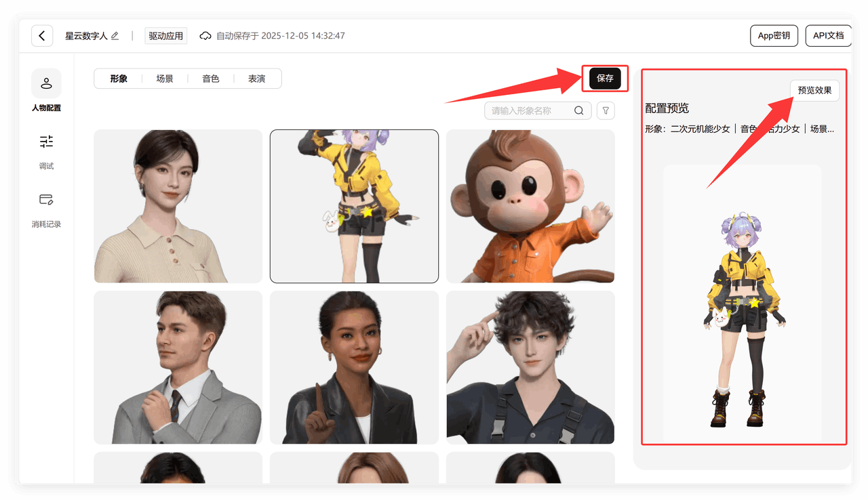This screenshot has height=500, width=868.
Task: Open the funnel filter button
Action: (x=606, y=110)
